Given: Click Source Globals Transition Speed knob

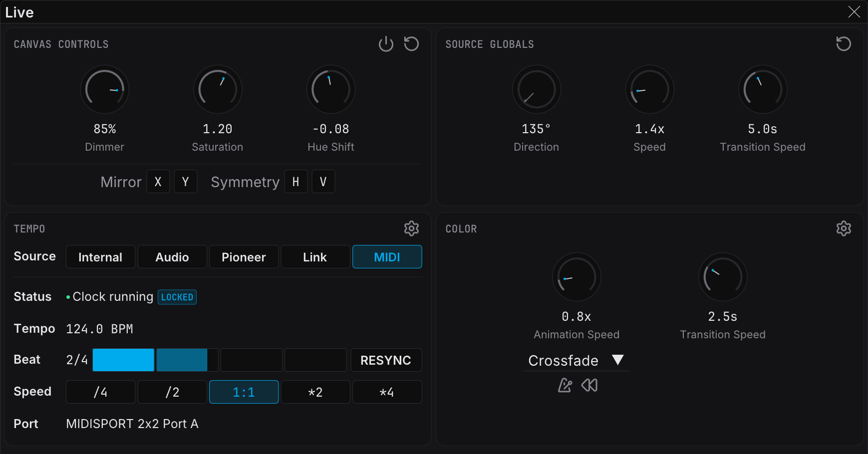Looking at the screenshot, I should tap(763, 90).
